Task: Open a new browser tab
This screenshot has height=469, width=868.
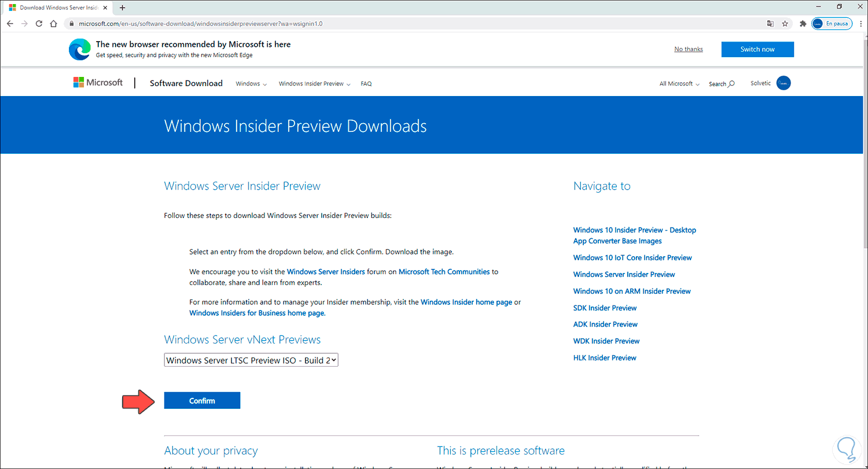Action: (x=122, y=8)
